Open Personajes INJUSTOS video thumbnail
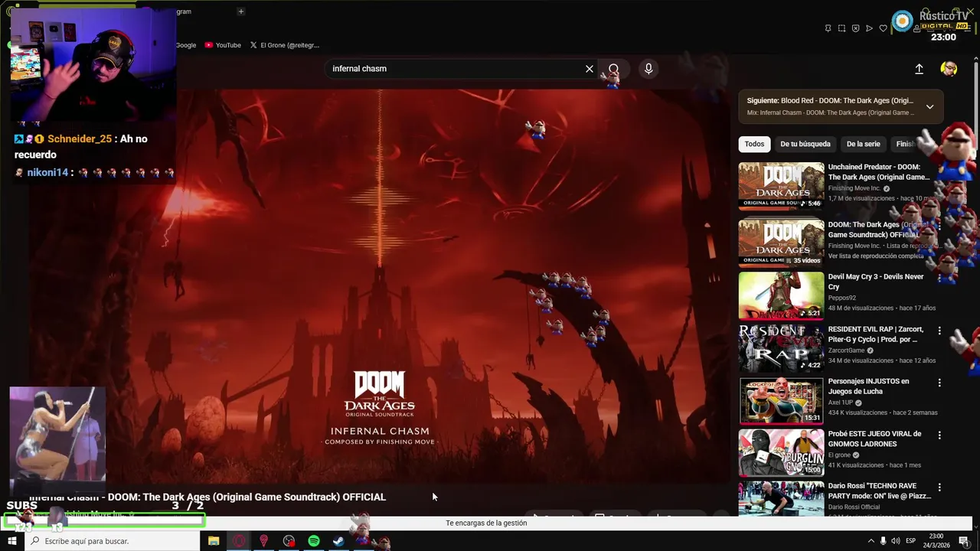Image resolution: width=980 pixels, height=551 pixels. 781,400
